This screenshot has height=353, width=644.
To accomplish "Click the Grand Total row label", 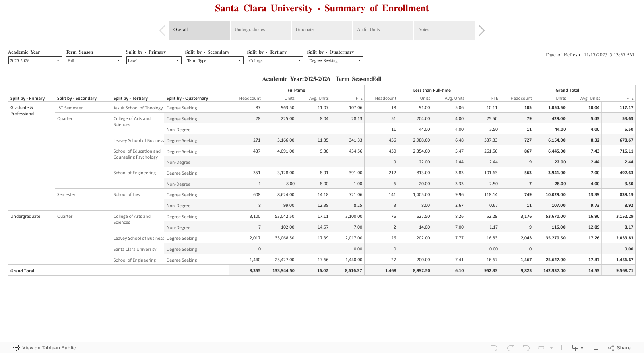I will pos(22,271).
